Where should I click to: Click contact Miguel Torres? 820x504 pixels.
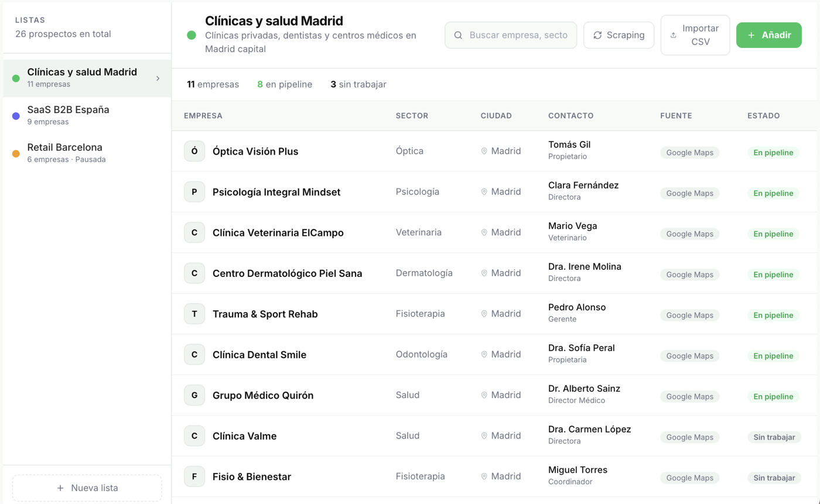click(x=578, y=470)
